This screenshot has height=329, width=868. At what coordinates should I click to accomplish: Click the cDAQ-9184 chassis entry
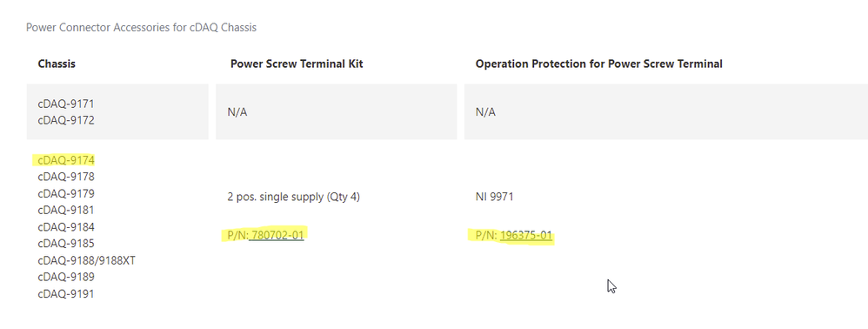pos(66,226)
